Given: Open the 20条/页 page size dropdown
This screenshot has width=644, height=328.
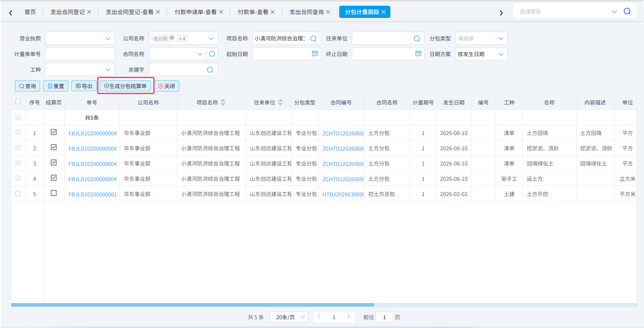Looking at the screenshot, I should point(289,317).
